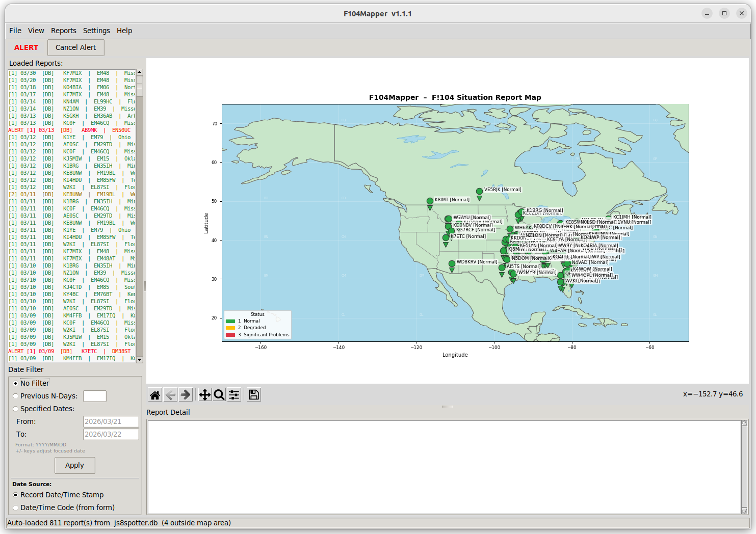Activate the Pan tool with cross arrows
Image resolution: width=756 pixels, height=534 pixels.
(x=204, y=395)
